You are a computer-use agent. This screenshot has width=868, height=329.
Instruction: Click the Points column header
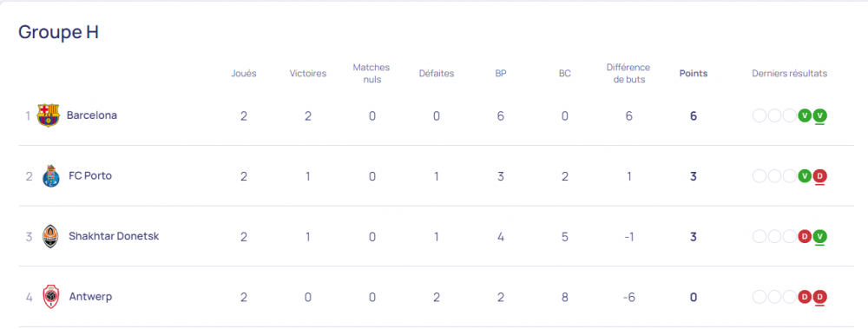pyautogui.click(x=693, y=73)
